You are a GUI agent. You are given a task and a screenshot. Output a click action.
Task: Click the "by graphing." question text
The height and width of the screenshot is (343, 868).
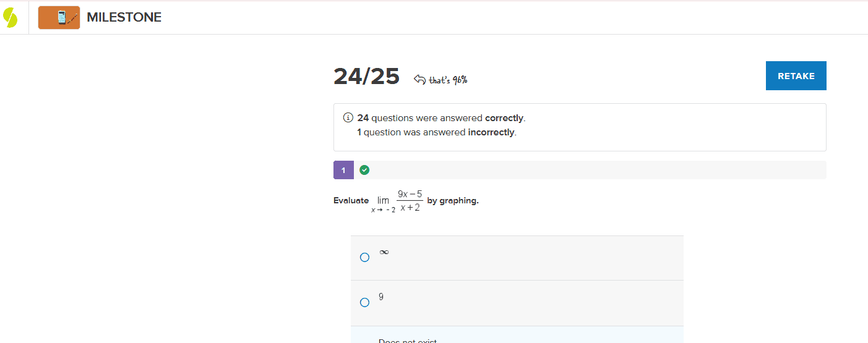[453, 201]
